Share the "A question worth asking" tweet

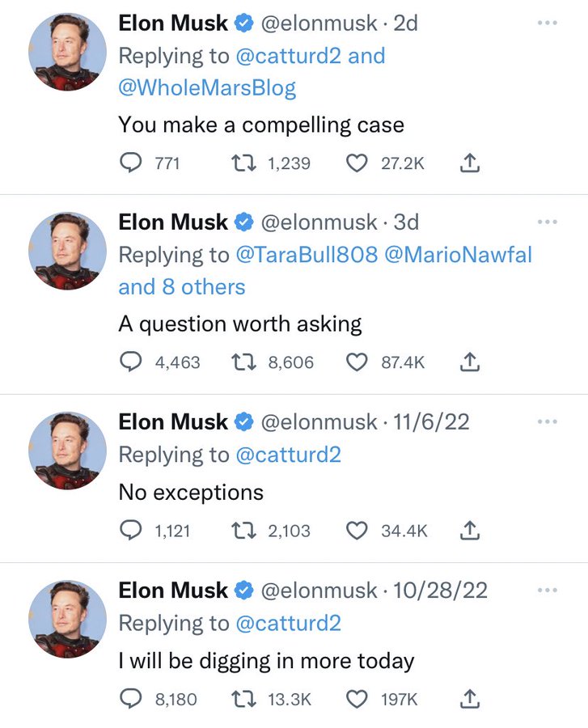pyautogui.click(x=470, y=362)
